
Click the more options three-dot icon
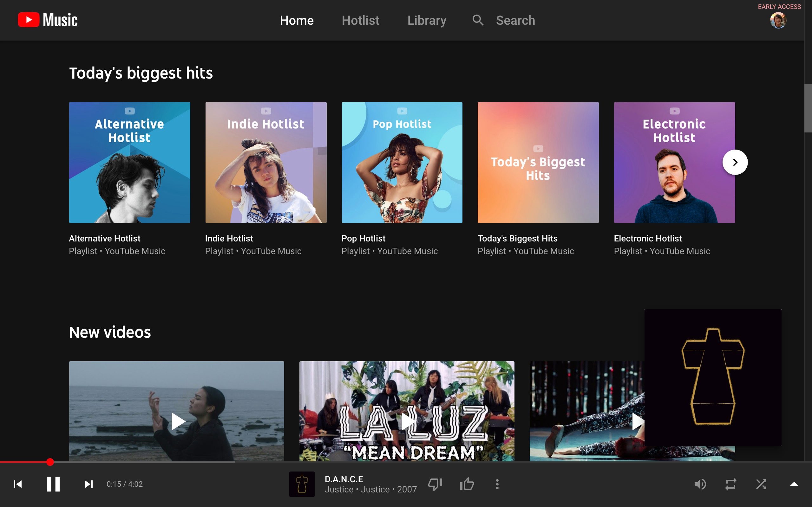coord(497,484)
